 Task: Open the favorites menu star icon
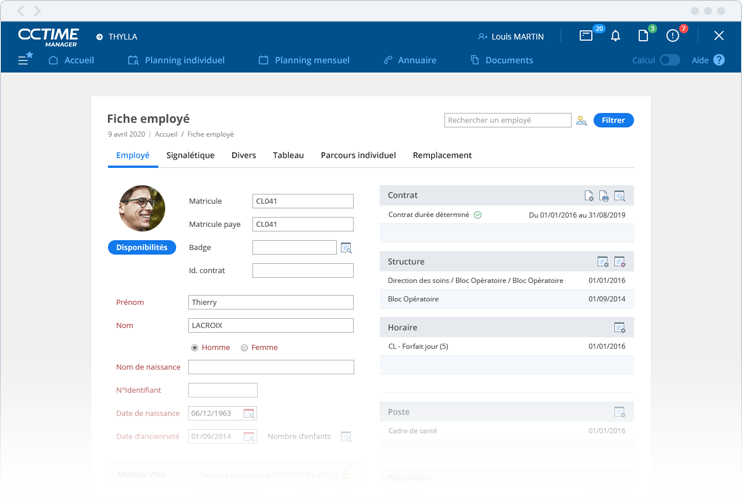click(25, 59)
